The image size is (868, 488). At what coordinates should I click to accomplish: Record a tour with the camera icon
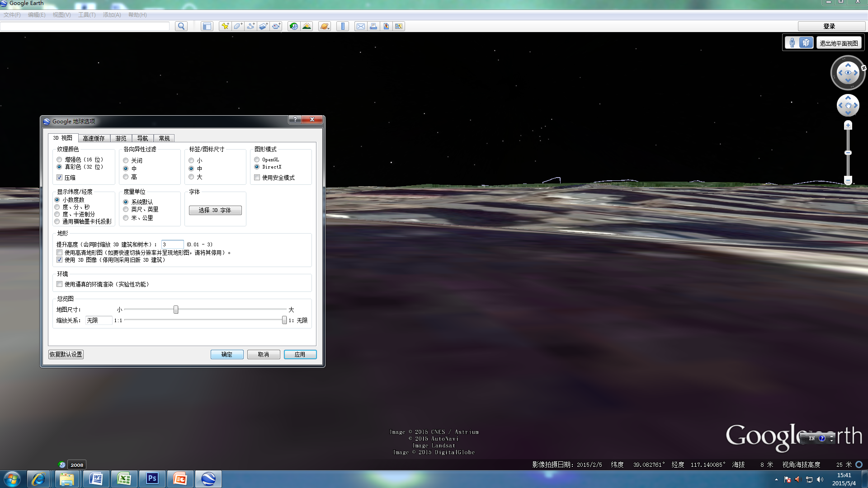tap(276, 26)
